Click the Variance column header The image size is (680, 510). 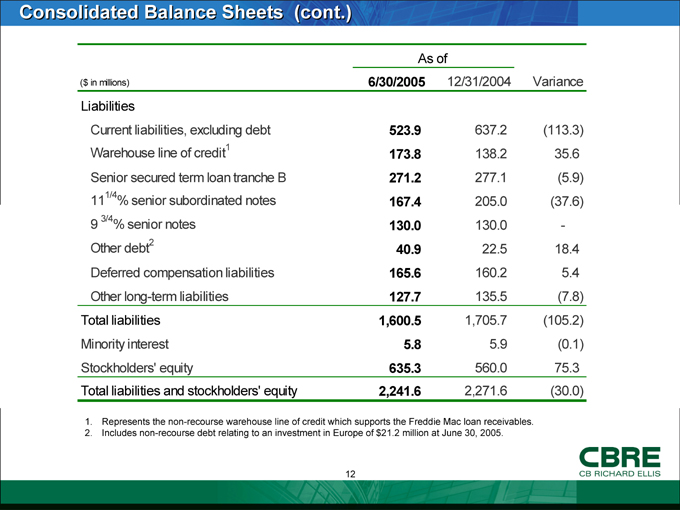pyautogui.click(x=559, y=80)
